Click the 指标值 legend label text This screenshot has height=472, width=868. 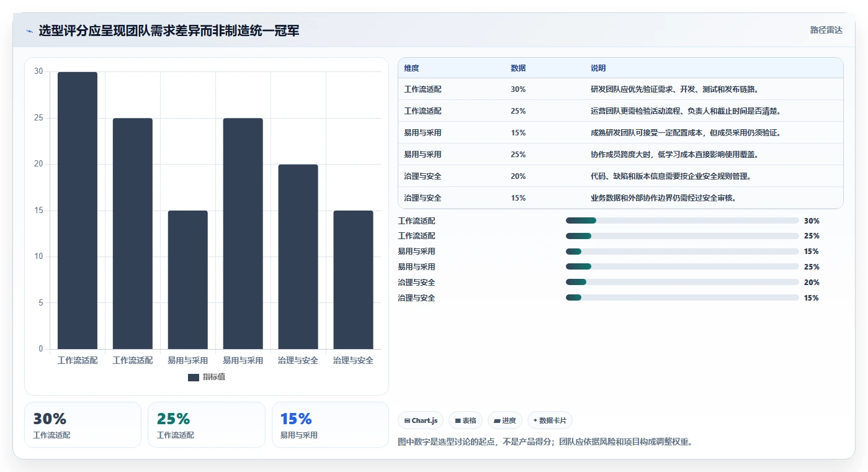point(214,377)
